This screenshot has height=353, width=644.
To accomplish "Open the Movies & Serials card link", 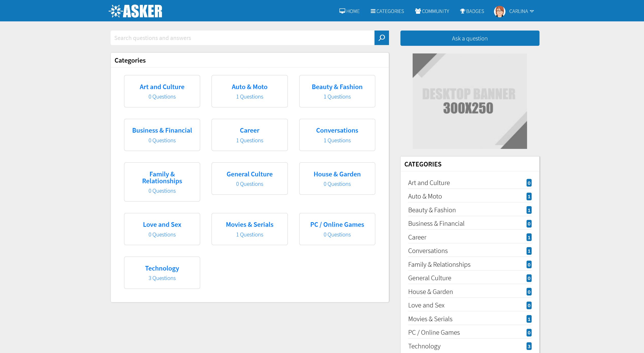I will 249,225.
